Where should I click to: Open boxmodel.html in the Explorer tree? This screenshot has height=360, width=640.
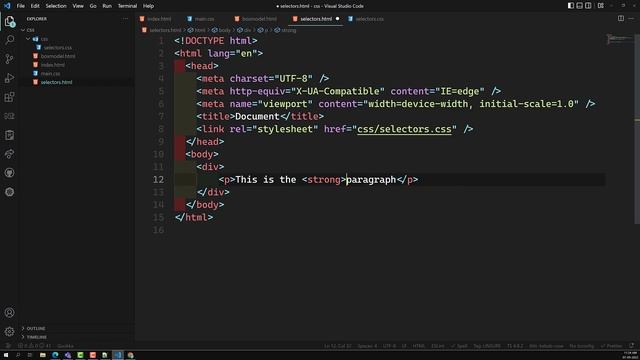point(78,56)
